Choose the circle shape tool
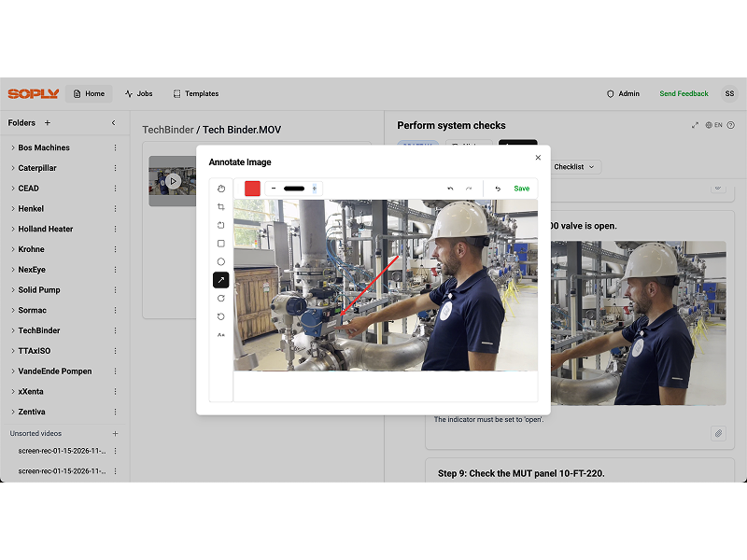This screenshot has height=560, width=747. 221,261
